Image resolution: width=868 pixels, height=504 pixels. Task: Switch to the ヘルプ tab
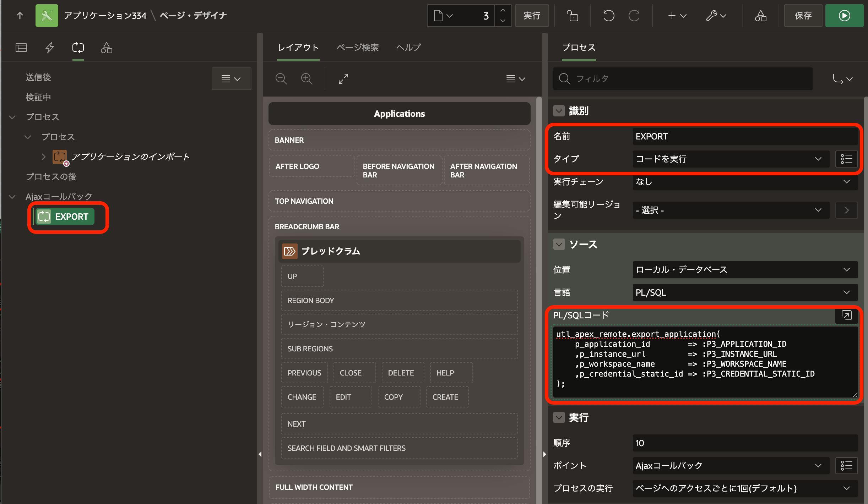[408, 48]
